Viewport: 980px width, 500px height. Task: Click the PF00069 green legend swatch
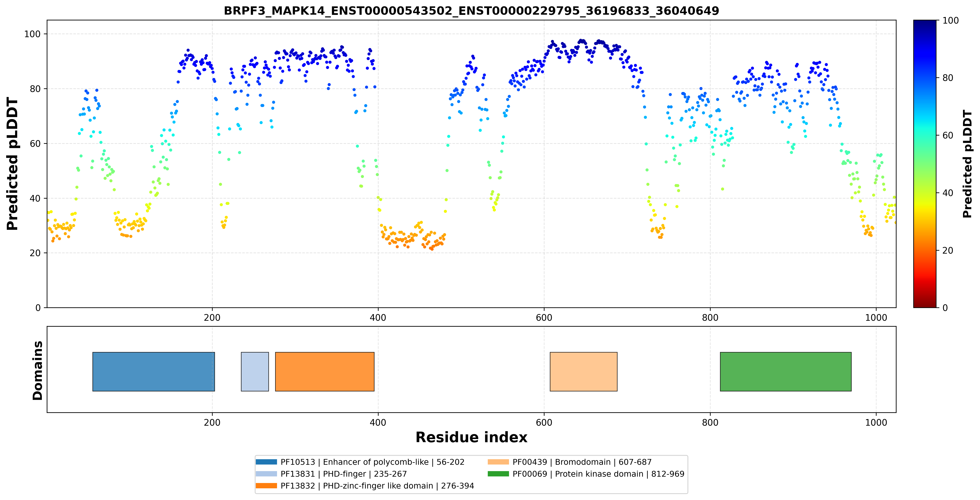(x=498, y=474)
